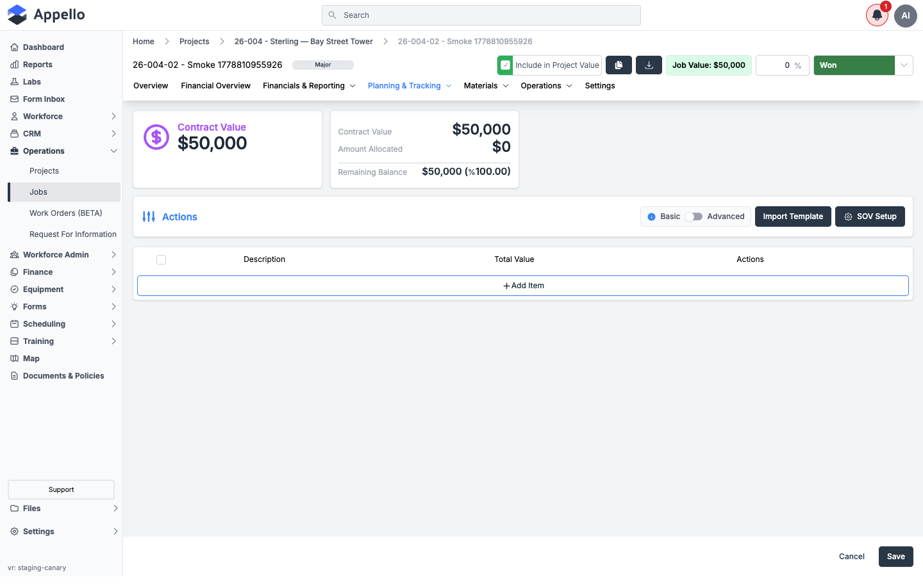Viewport: 923px width, 588px height.
Task: Toggle the Include in Project Value checkbox
Action: [x=505, y=65]
